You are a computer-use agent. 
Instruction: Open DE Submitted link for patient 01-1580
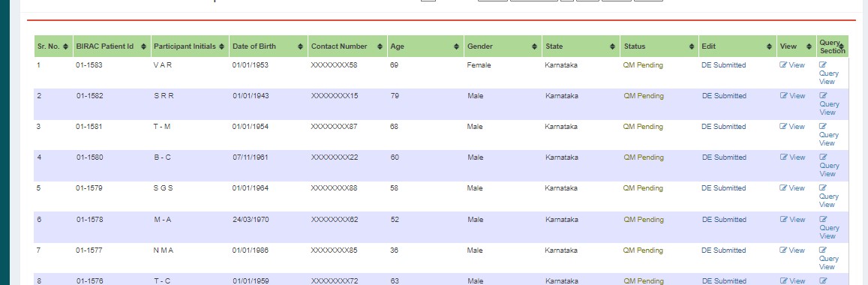[x=723, y=157]
